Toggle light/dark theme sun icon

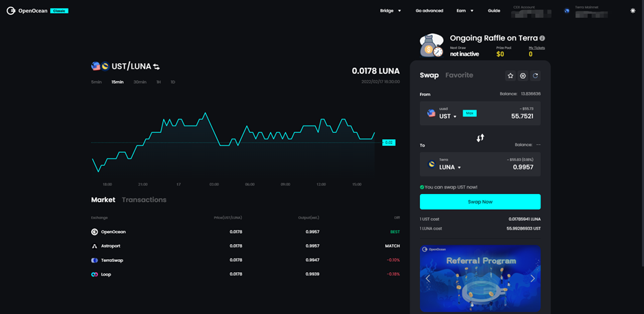pos(632,11)
